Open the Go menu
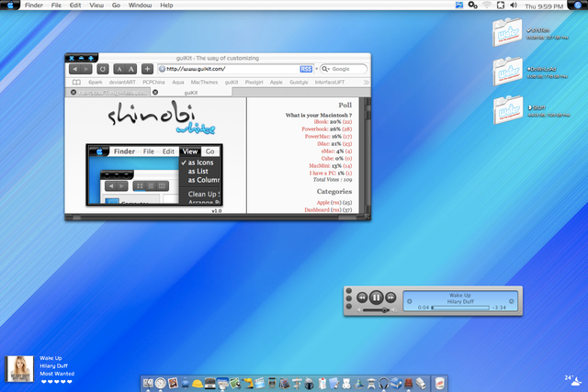The image size is (588, 392). 117,6
